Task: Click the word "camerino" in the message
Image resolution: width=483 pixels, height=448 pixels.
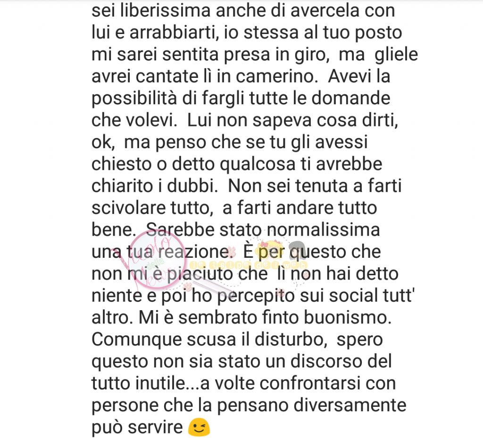Action: click(x=276, y=76)
